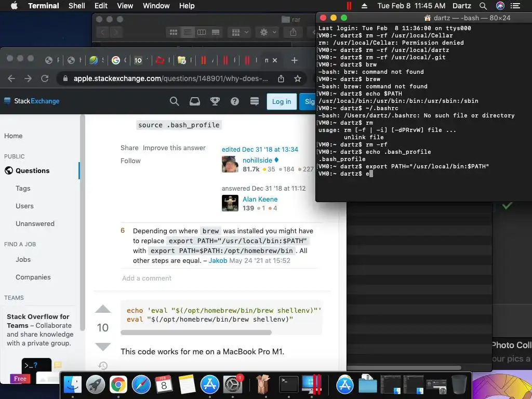Open Unanswered in the sidebar

35,223
